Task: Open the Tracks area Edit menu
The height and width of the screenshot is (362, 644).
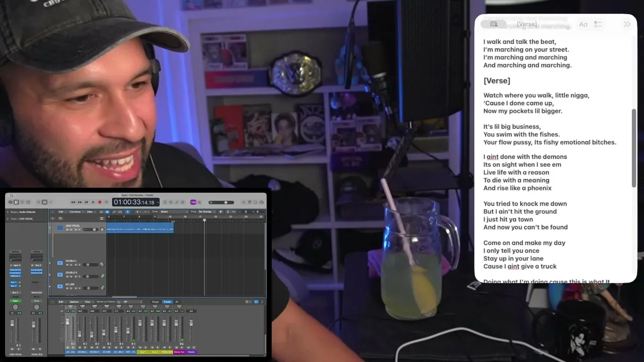Action: 61,212
